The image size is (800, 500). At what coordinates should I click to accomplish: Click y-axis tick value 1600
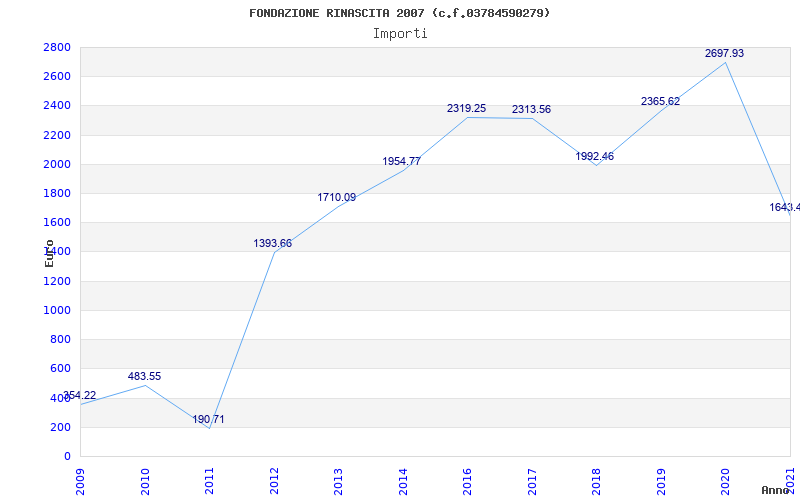pos(57,222)
